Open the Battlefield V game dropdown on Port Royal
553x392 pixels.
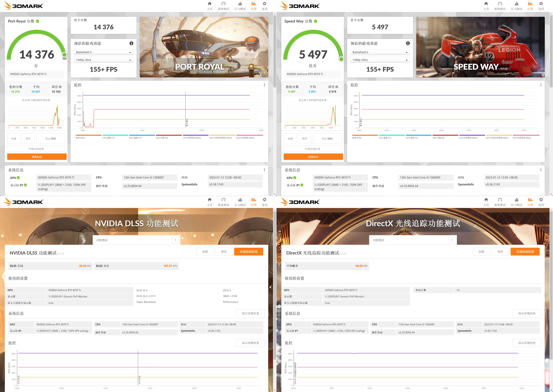coord(103,52)
